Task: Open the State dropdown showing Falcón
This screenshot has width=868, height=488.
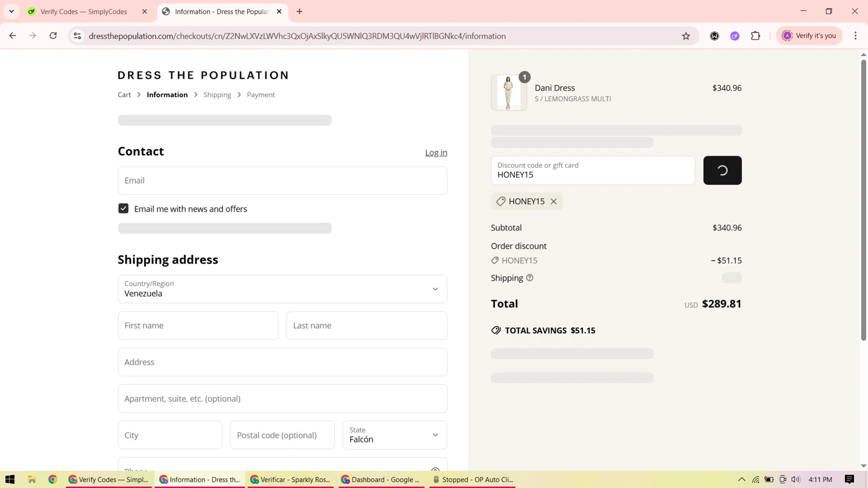Action: pos(395,435)
